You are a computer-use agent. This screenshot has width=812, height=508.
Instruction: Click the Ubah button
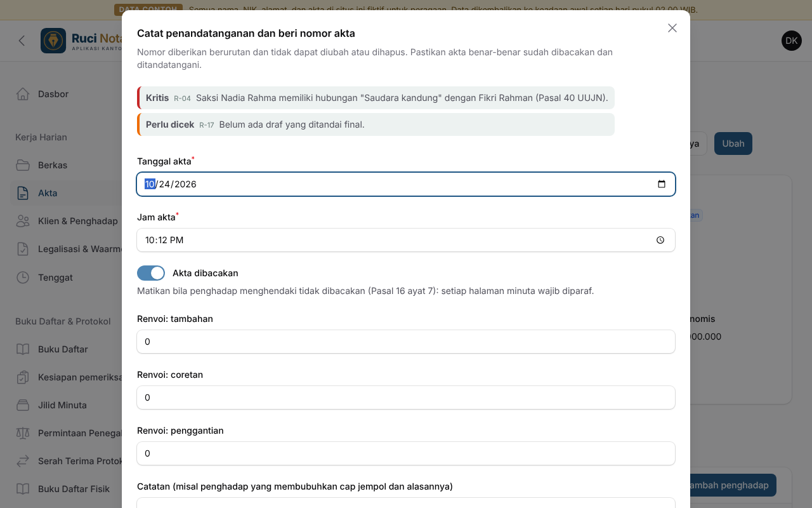point(733,144)
